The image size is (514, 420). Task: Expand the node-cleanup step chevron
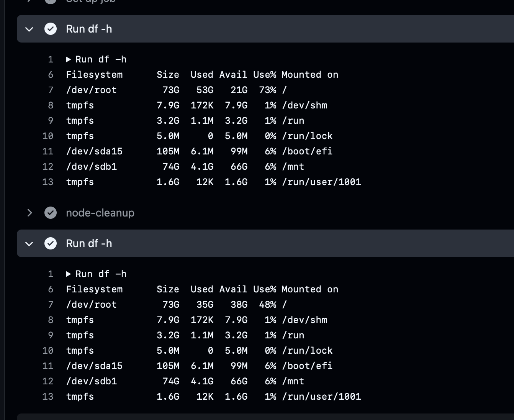[x=29, y=213]
